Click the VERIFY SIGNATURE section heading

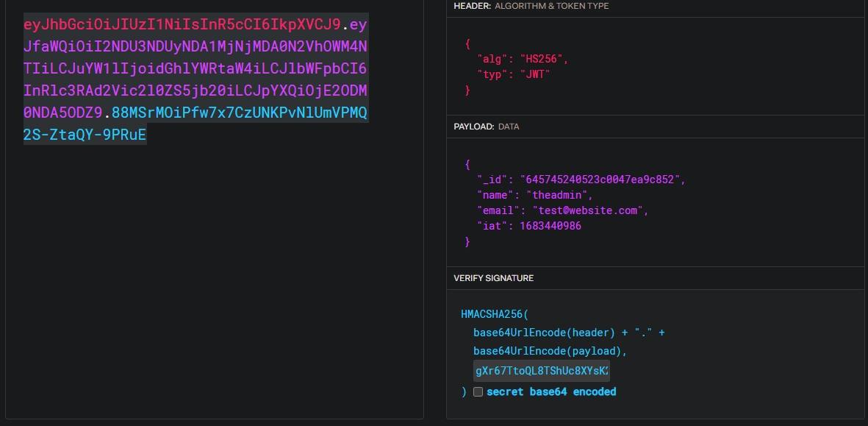pos(493,278)
